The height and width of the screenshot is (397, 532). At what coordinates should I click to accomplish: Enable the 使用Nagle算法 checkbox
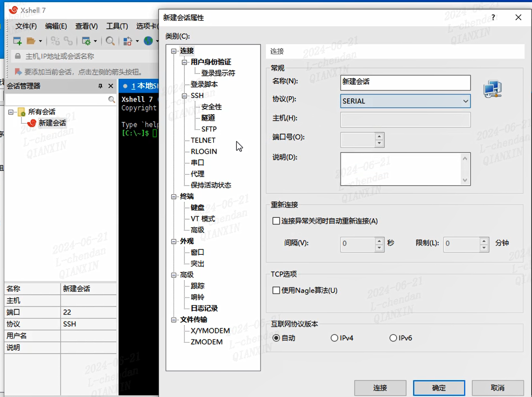(x=276, y=290)
